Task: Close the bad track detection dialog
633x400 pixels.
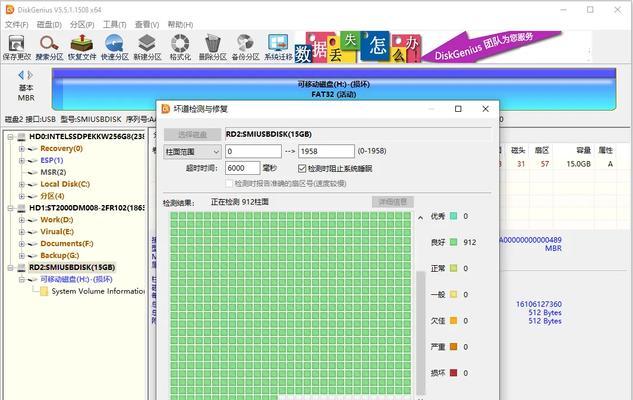Action: pyautogui.click(x=485, y=109)
